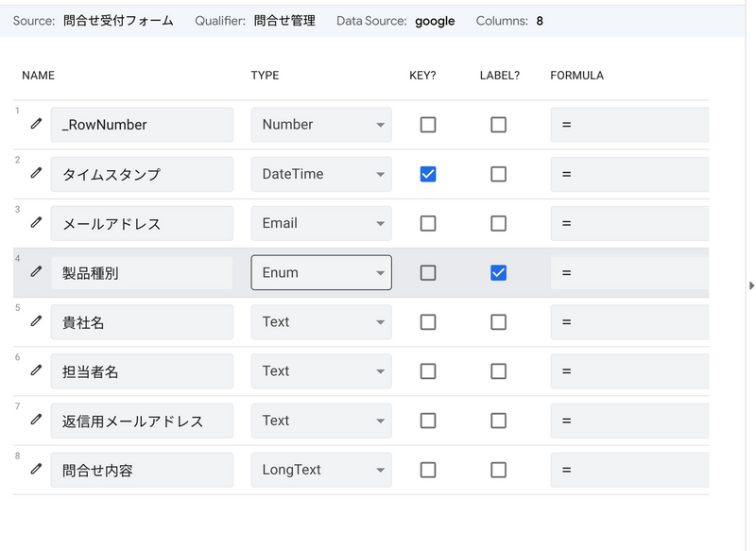Check the LABEL checkbox for 貴社名
The width and height of the screenshot is (756, 551).
(498, 322)
